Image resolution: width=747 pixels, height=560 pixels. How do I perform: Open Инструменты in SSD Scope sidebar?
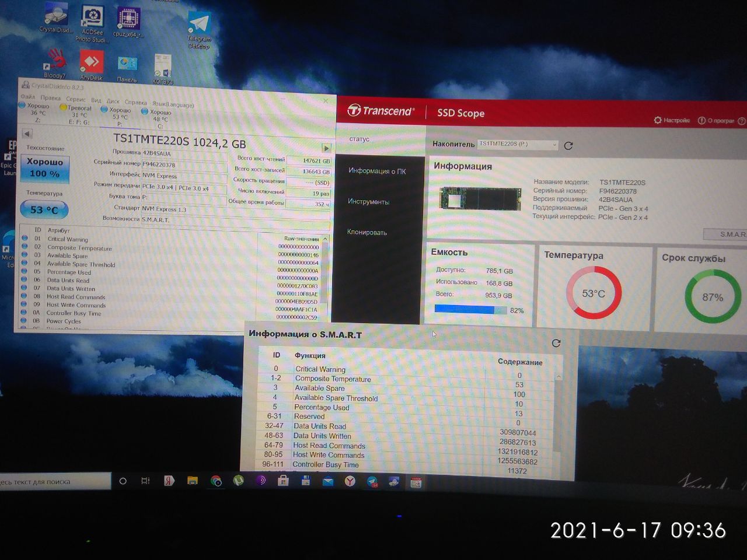(x=368, y=201)
